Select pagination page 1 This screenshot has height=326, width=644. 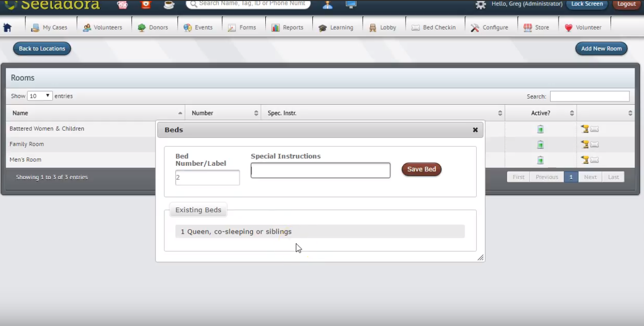571,177
